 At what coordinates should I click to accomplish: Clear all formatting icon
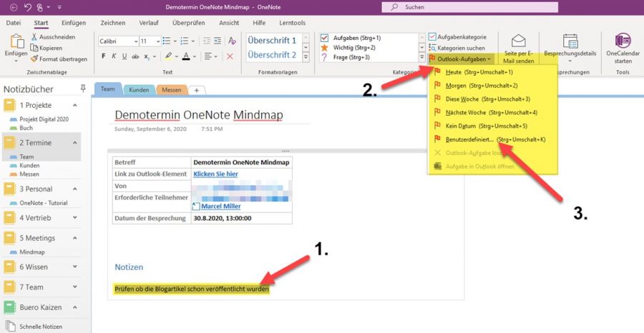pyautogui.click(x=232, y=41)
